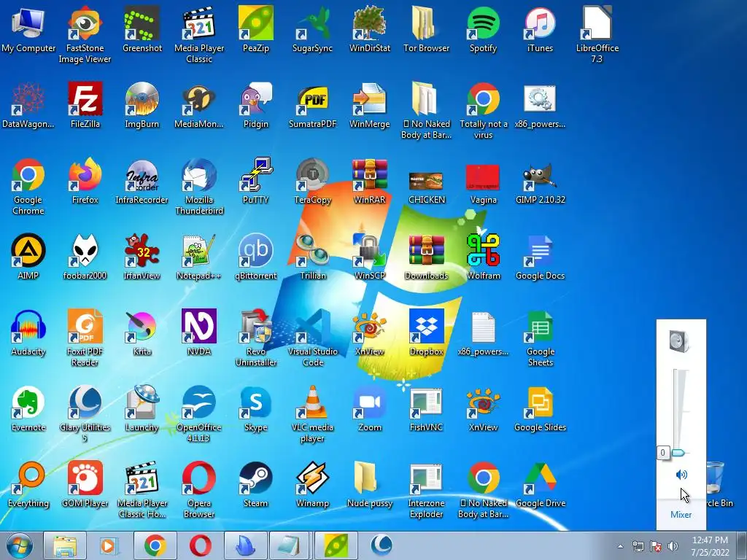
Task: Show hidden system tray icons
Action: click(620, 546)
